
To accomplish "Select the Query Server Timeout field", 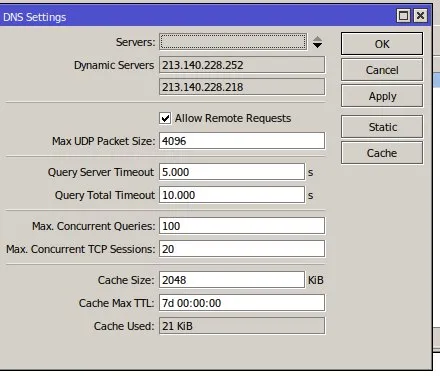I will point(232,172).
